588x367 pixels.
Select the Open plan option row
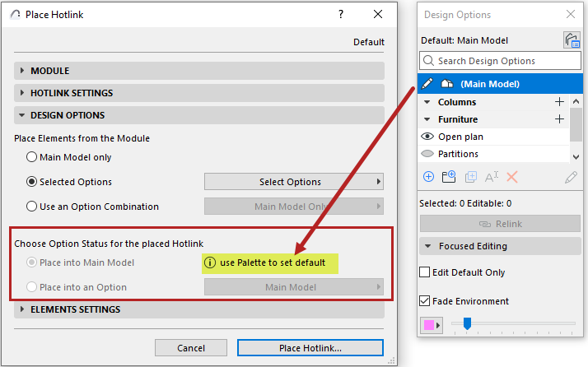point(493,137)
